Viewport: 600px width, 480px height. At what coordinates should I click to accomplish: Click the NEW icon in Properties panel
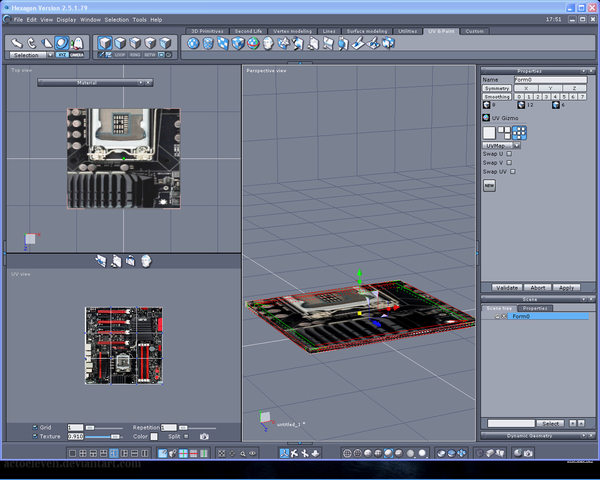(490, 185)
